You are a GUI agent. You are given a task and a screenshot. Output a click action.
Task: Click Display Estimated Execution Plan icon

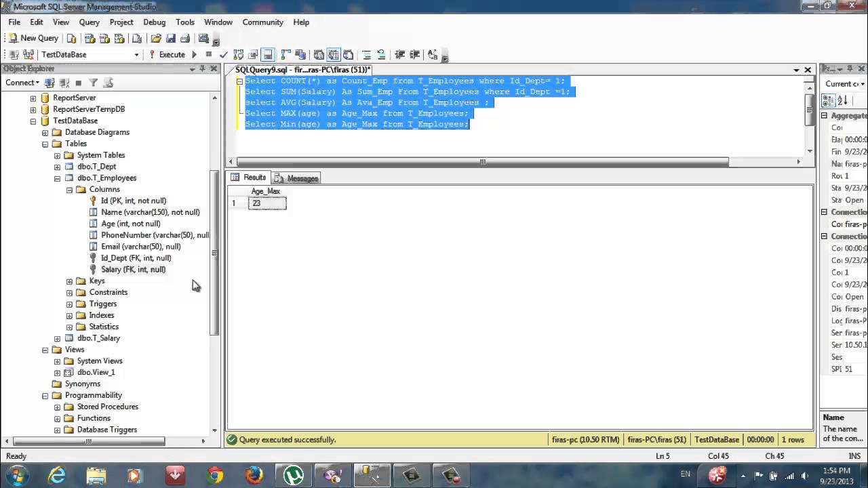click(x=239, y=54)
